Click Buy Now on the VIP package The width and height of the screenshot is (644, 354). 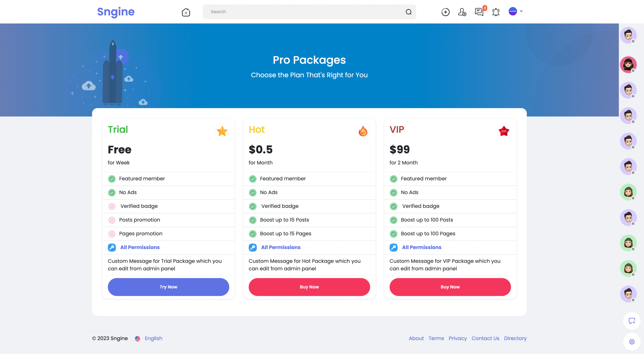pos(450,287)
